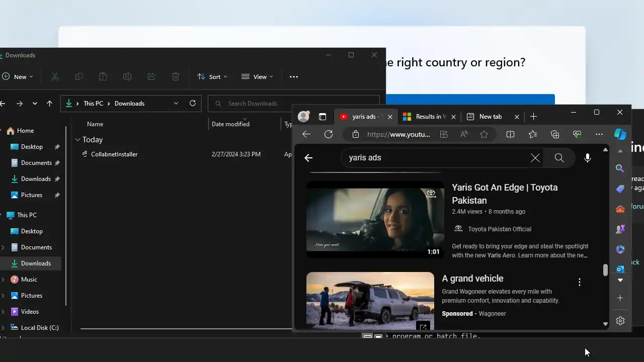Start YouTube voice search with microphone
The width and height of the screenshot is (644, 362).
(587, 158)
